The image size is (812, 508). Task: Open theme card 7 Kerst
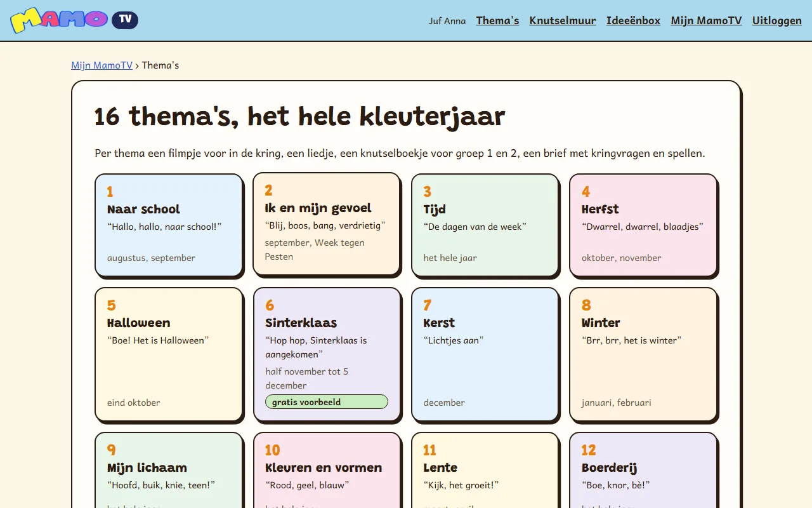pos(485,354)
